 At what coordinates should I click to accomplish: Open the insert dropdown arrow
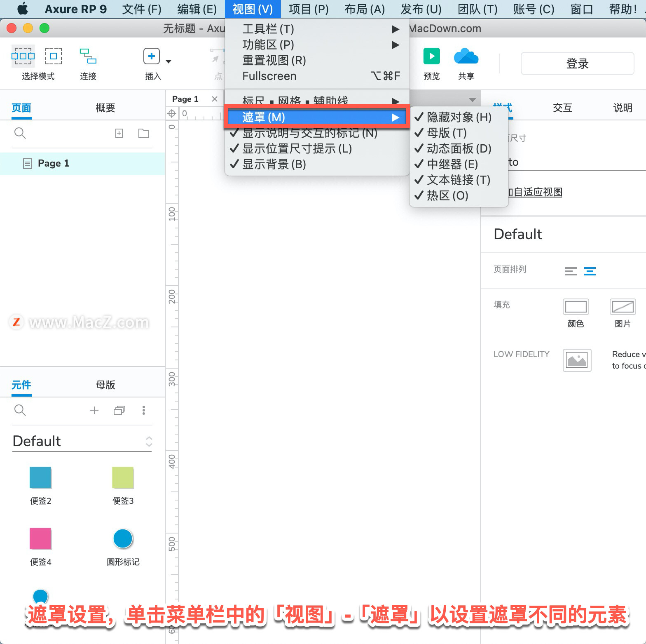169,61
